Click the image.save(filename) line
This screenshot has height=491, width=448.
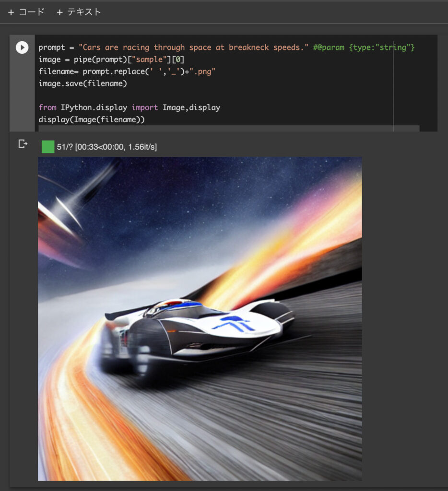click(83, 83)
